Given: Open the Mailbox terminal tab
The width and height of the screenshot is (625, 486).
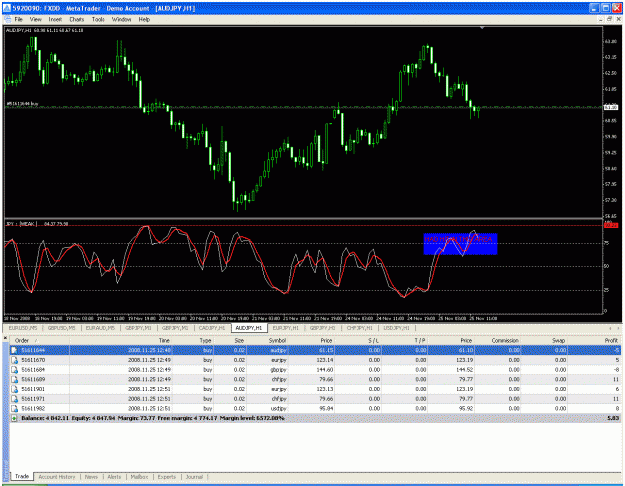Looking at the screenshot, I should tap(139, 477).
